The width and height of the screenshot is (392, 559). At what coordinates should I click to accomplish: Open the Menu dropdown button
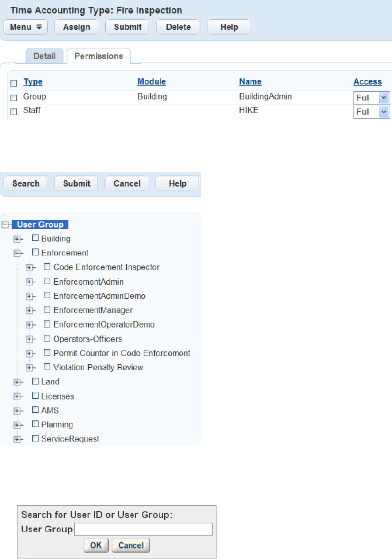point(26,27)
